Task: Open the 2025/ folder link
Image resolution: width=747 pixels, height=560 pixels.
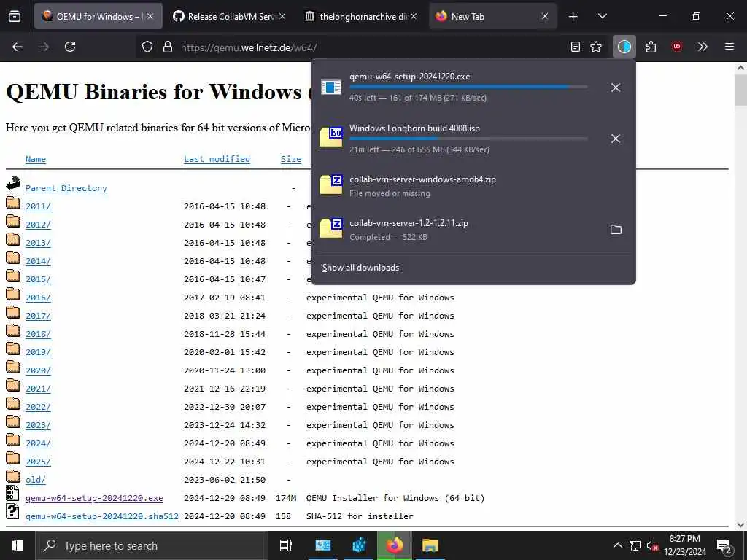Action: pos(38,462)
